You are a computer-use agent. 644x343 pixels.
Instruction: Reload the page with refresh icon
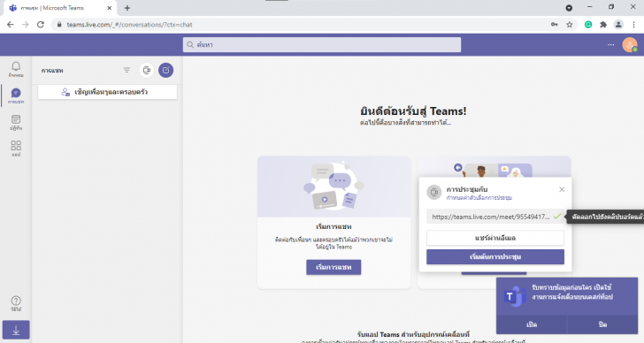pyautogui.click(x=41, y=25)
